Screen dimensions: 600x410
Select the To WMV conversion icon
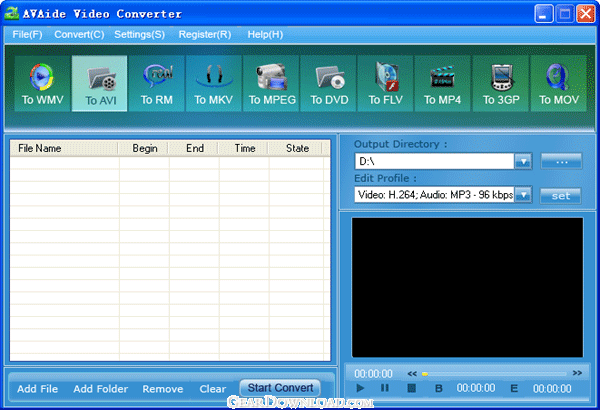pos(42,83)
